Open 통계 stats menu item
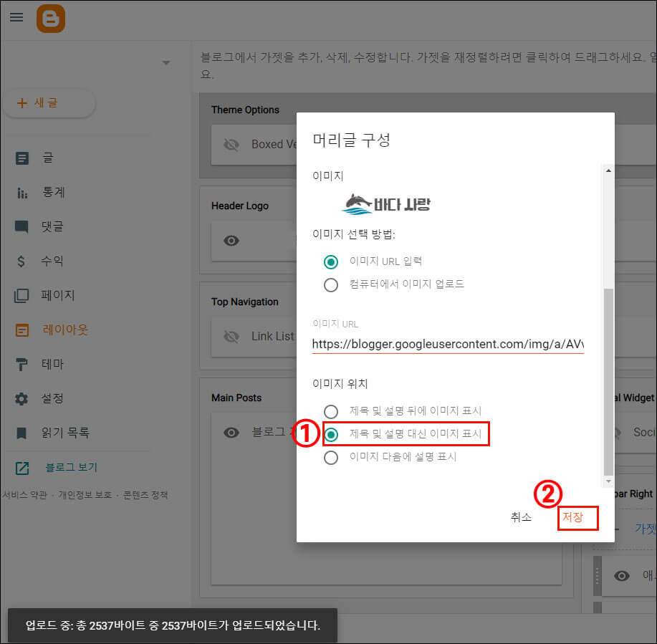657x644 pixels. tap(54, 192)
